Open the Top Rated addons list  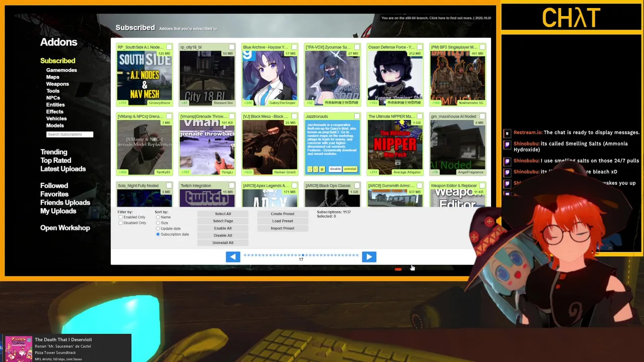(x=56, y=160)
